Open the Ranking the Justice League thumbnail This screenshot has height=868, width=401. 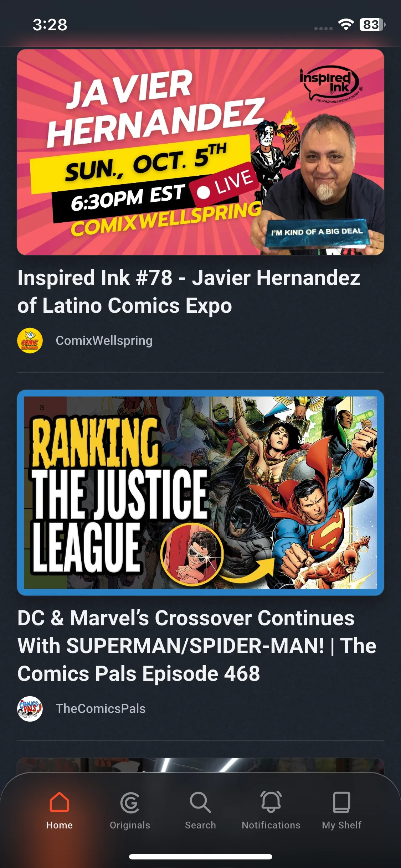200,493
